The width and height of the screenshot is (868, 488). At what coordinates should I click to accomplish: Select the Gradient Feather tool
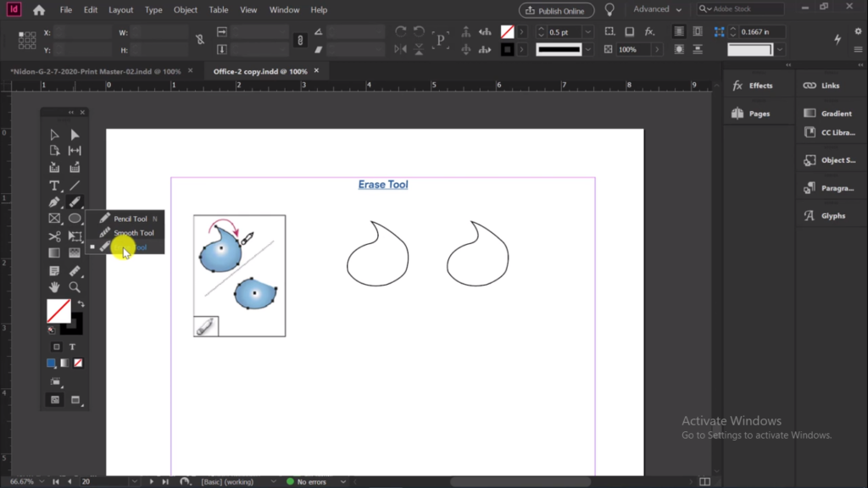coord(75,252)
